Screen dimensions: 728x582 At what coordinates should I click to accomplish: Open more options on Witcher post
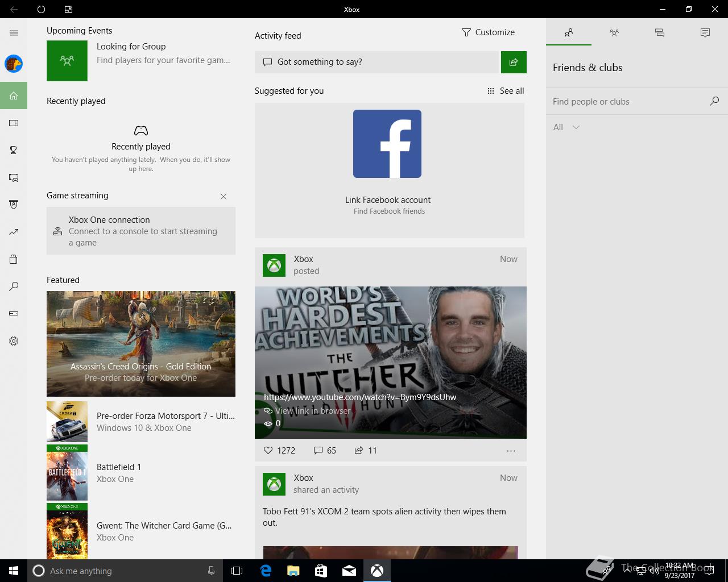tap(511, 451)
